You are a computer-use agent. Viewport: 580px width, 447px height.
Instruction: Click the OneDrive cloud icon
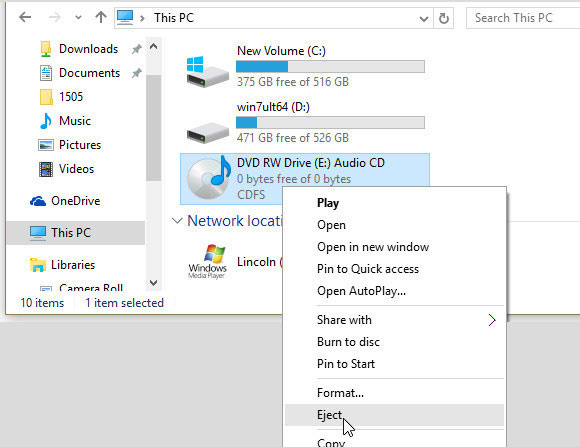point(38,201)
